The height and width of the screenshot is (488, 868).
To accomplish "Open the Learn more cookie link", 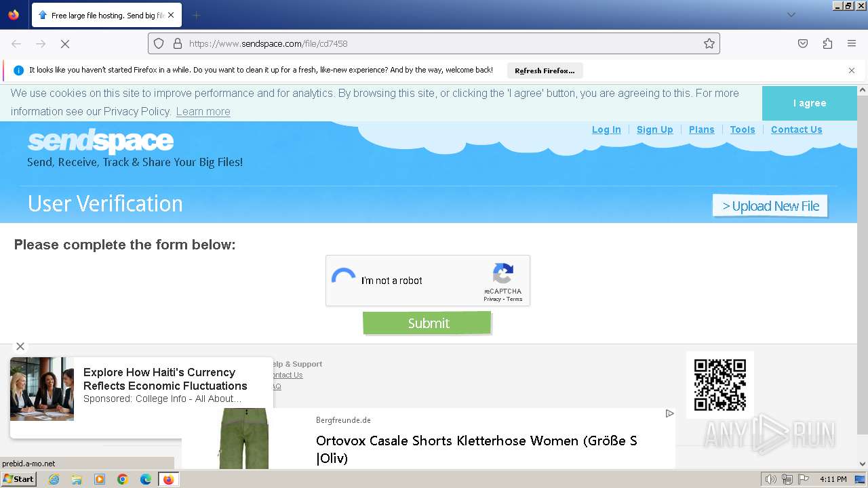I will [203, 112].
